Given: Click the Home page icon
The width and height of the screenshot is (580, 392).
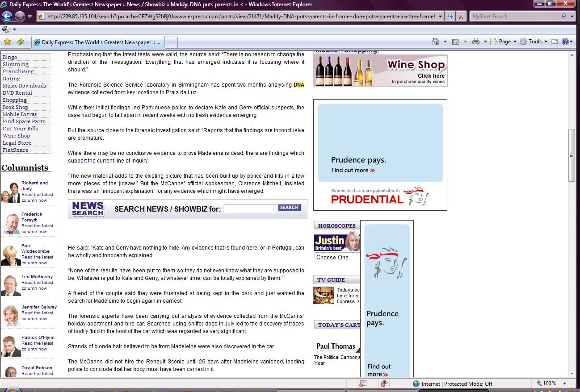Looking at the screenshot, I should click(x=436, y=42).
